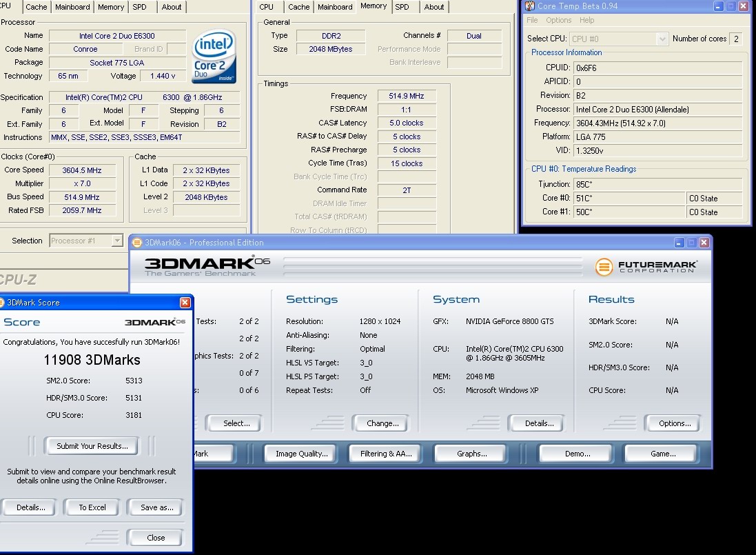Image resolution: width=756 pixels, height=555 pixels.
Task: Click the Rated FSB value 2059.7 MHz
Action: point(82,210)
